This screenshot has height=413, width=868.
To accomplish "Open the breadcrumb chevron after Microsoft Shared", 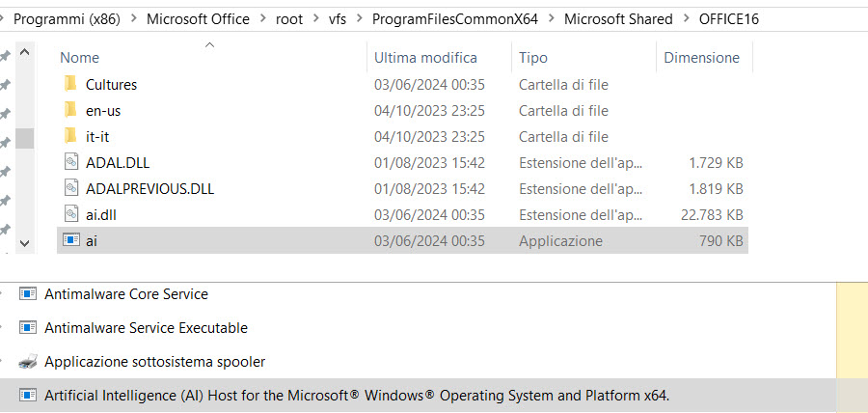I will tap(685, 19).
